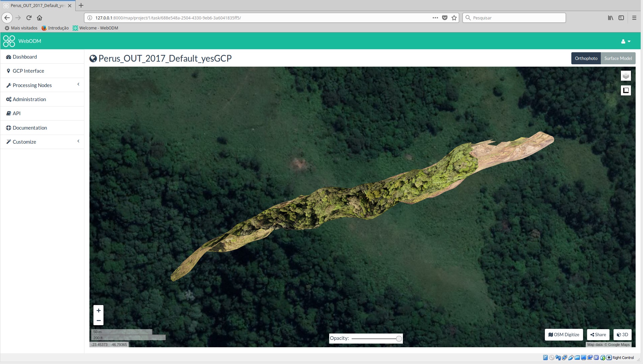The height and width of the screenshot is (364, 643).
Task: Open the map layers selector icon
Action: [626, 76]
